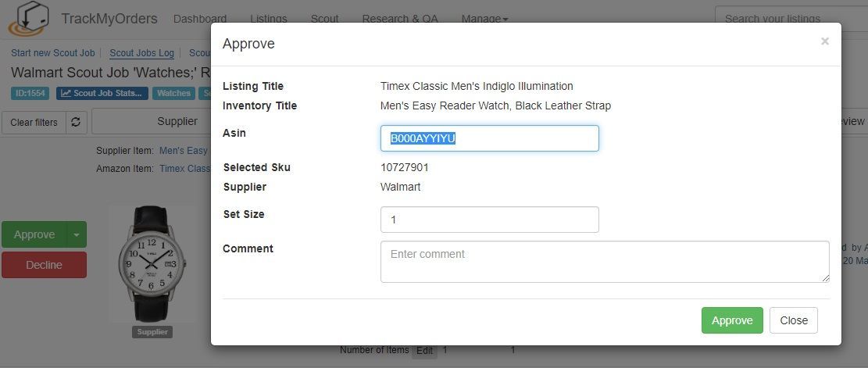Click the Close button in dialog
This screenshot has height=368, width=868.
pos(793,320)
